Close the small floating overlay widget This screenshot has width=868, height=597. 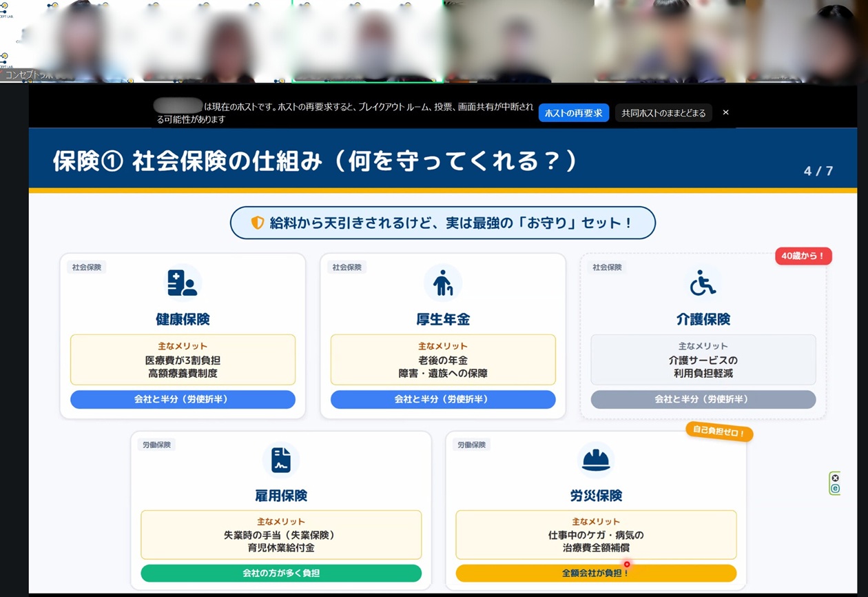click(835, 478)
